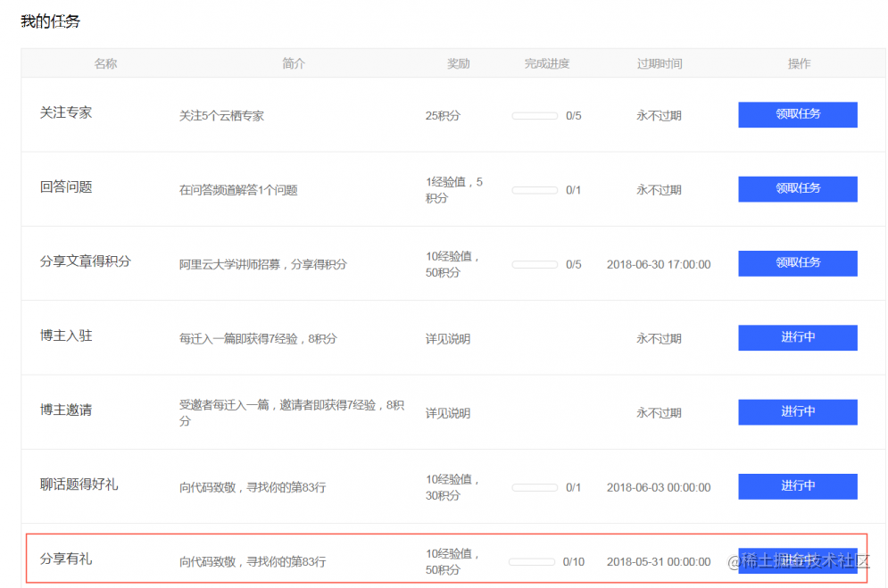The image size is (888, 588).
Task: Open the 进行中 button for 聊话题得好礼
Action: [797, 486]
